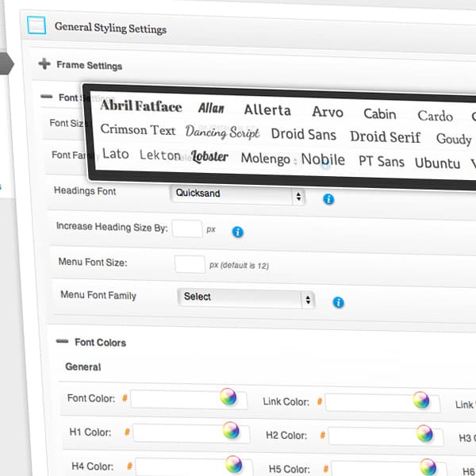Open the Headings Font Quicksand dropdown

[238, 195]
